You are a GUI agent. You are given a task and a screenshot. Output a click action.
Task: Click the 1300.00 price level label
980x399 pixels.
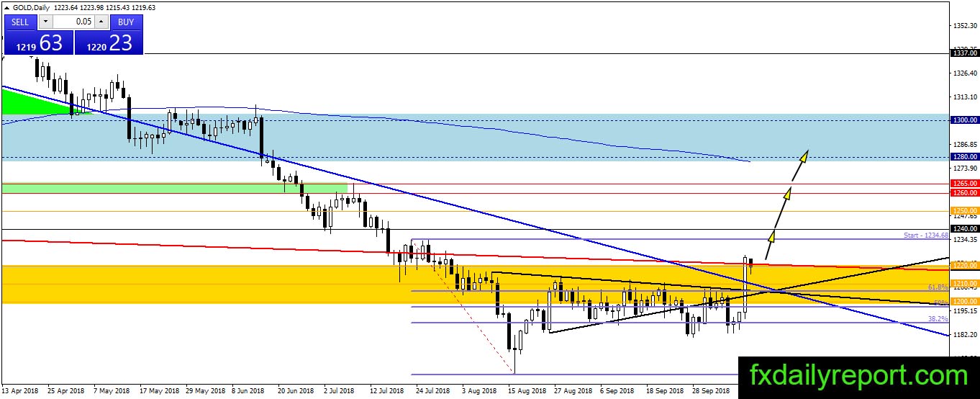[964, 120]
